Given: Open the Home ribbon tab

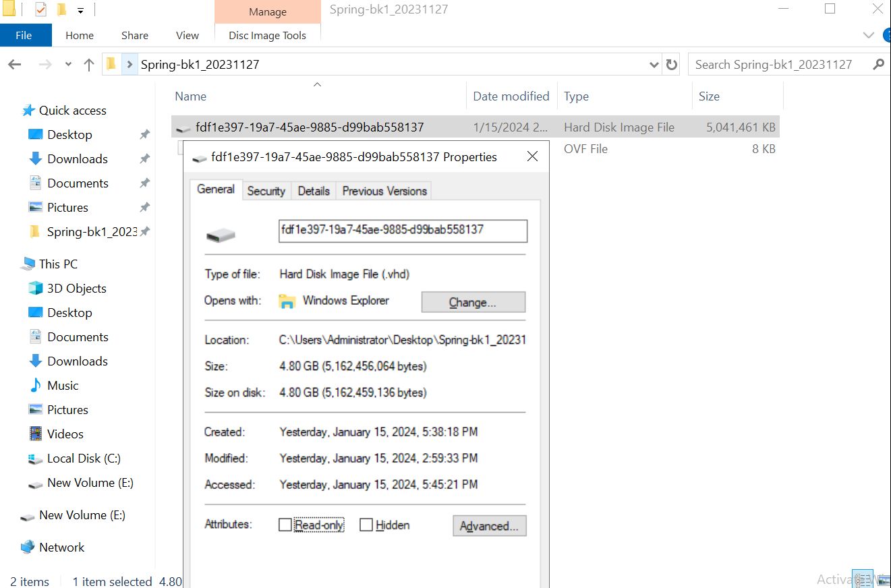Looking at the screenshot, I should pos(80,35).
